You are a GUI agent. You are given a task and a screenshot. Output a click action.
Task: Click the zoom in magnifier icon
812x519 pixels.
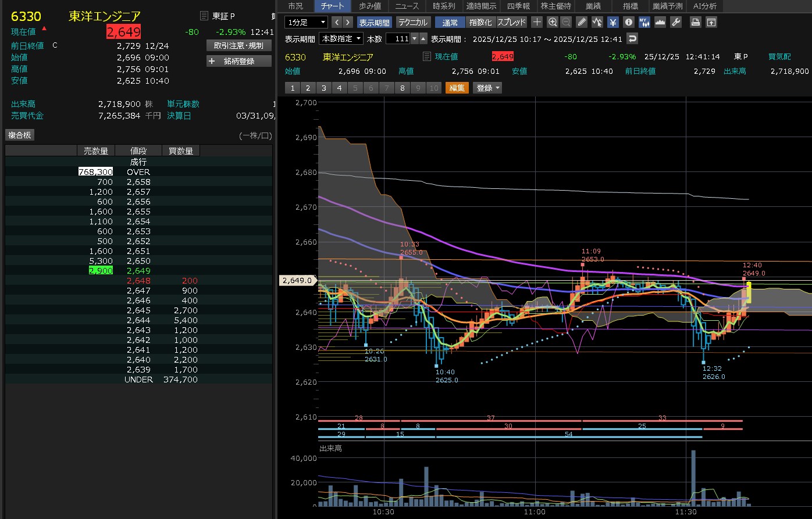coord(553,22)
